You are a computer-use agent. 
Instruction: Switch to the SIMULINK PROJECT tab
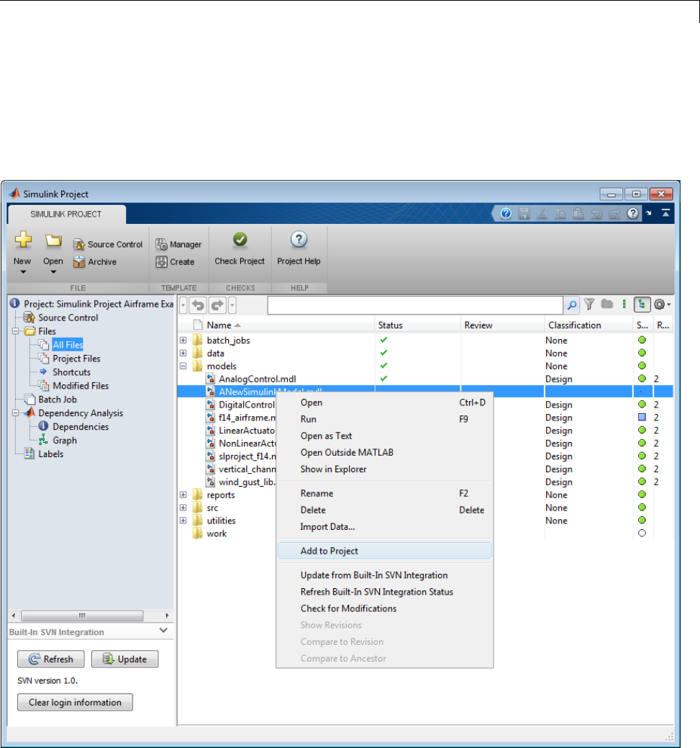click(x=66, y=215)
